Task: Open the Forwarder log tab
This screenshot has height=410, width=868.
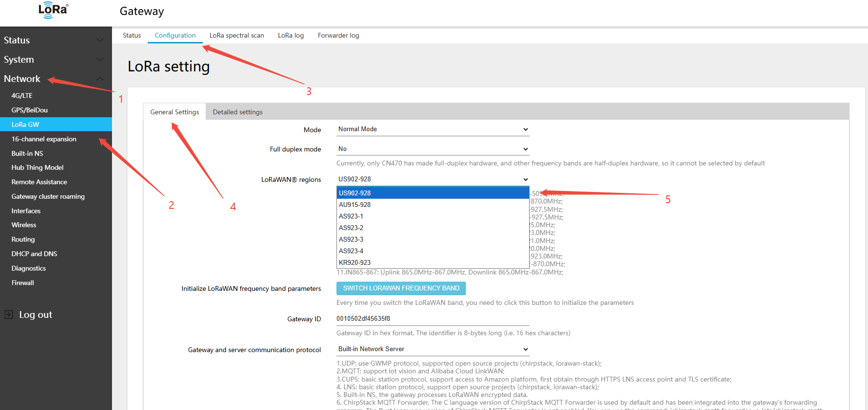Action: [x=338, y=35]
